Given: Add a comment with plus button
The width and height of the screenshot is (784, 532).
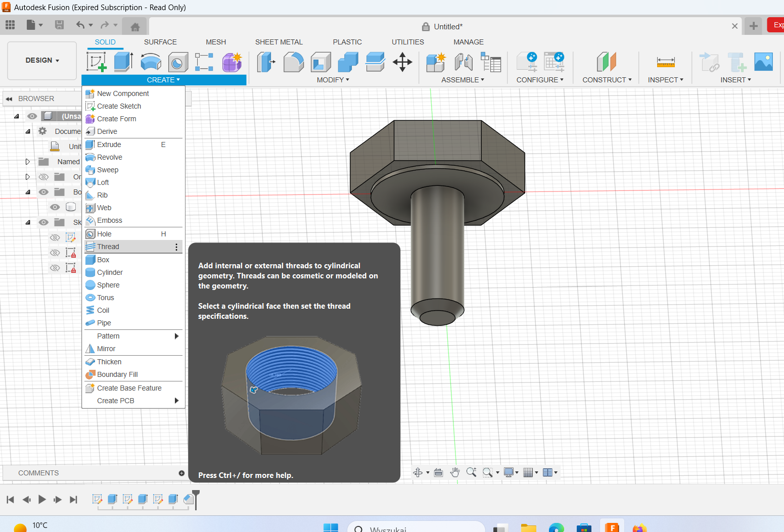Looking at the screenshot, I should click(x=181, y=473).
